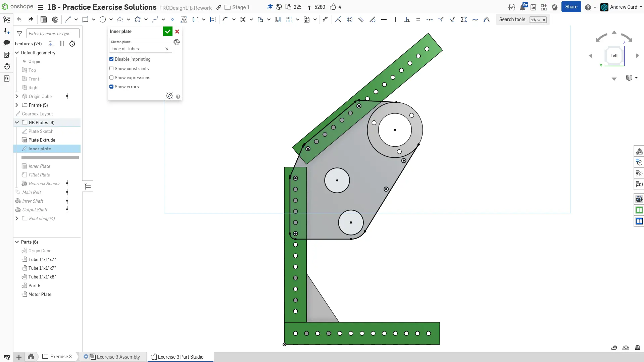644x362 pixels.
Task: Open the Exercise 3 Part Studio tab
Action: click(181, 357)
